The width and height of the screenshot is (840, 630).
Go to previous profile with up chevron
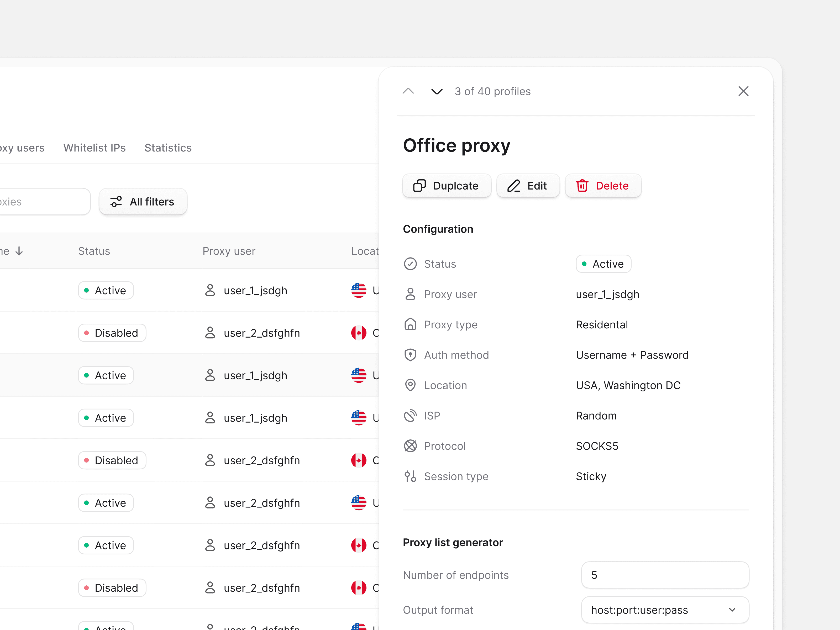point(408,91)
